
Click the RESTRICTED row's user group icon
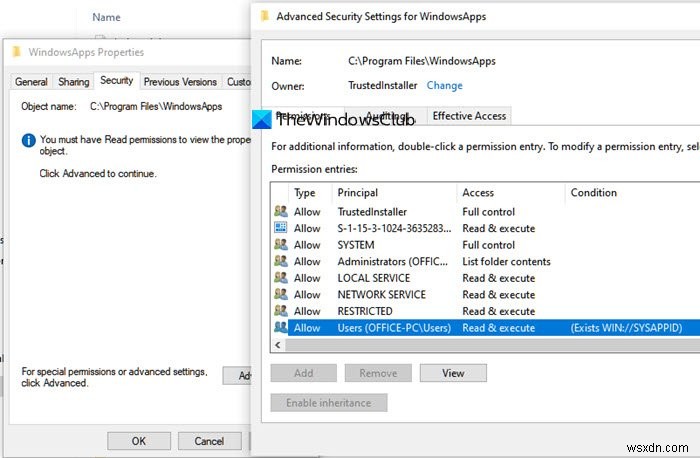(281, 310)
